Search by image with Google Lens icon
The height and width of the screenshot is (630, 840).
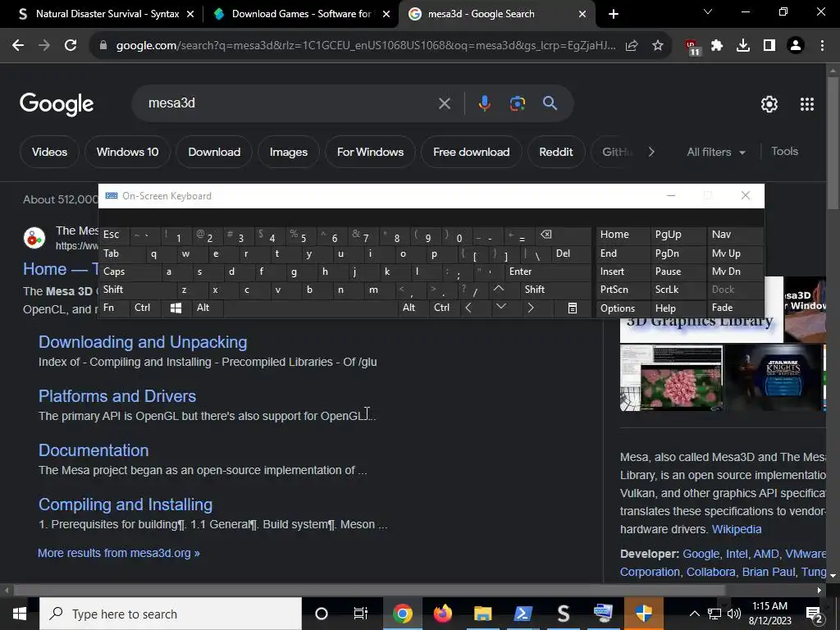517,103
